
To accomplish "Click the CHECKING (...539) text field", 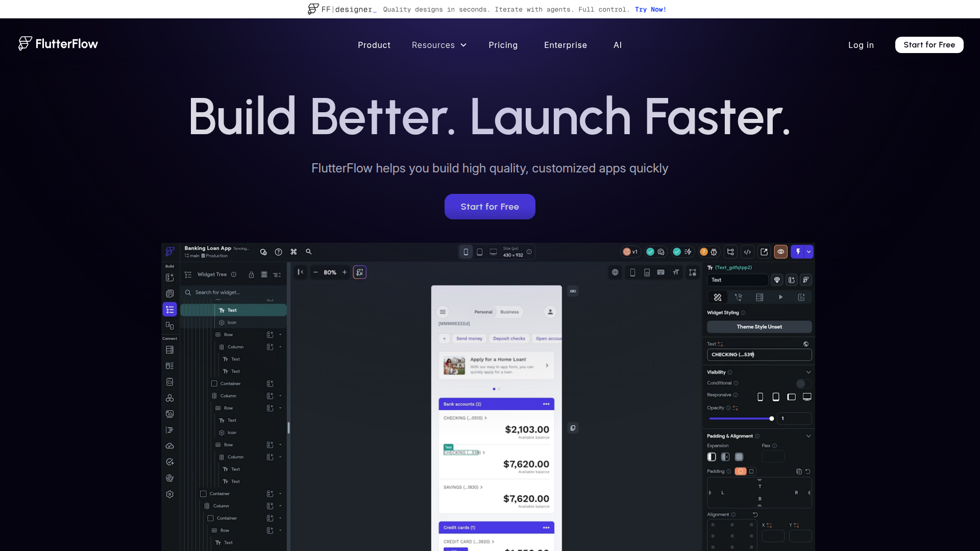I will tap(759, 354).
